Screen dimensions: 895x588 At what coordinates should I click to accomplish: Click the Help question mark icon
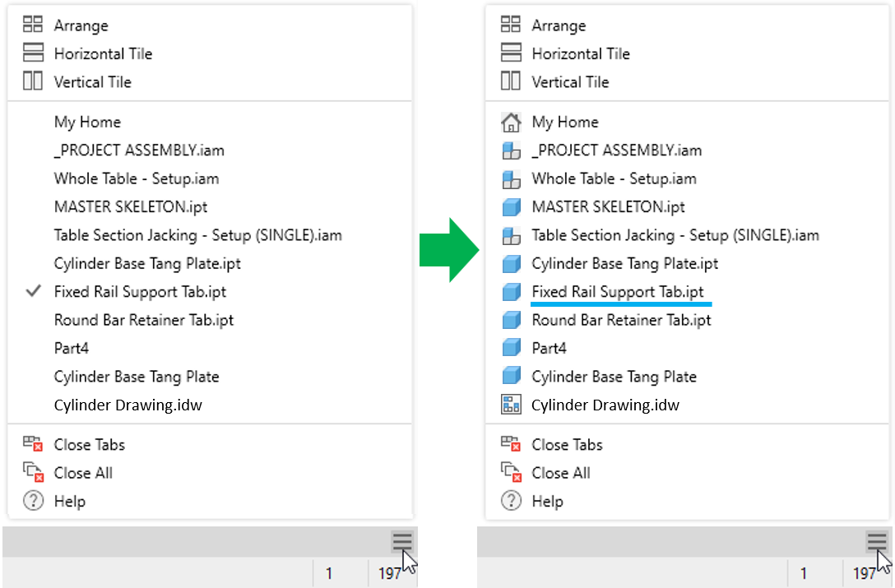pos(33,500)
